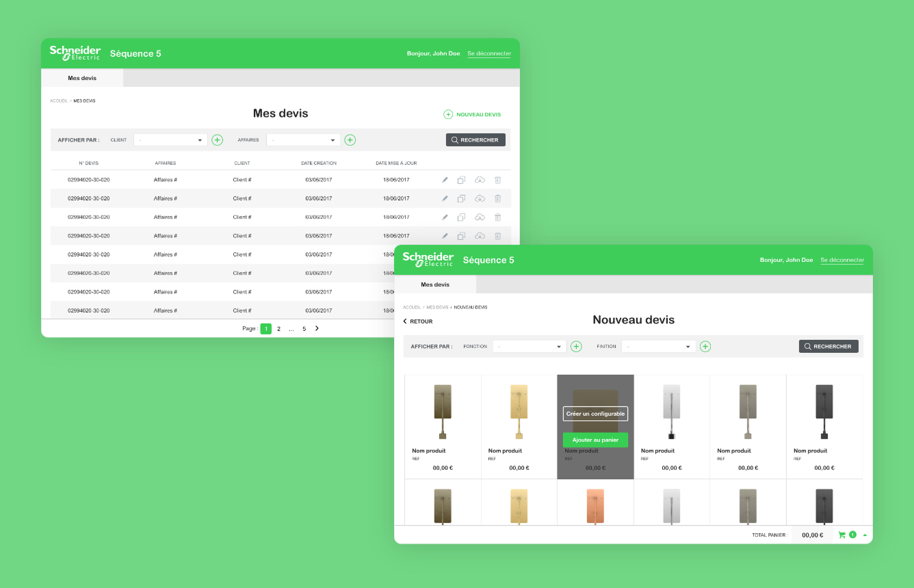Open the Fonction dropdown
This screenshot has width=914, height=588.
click(529, 346)
